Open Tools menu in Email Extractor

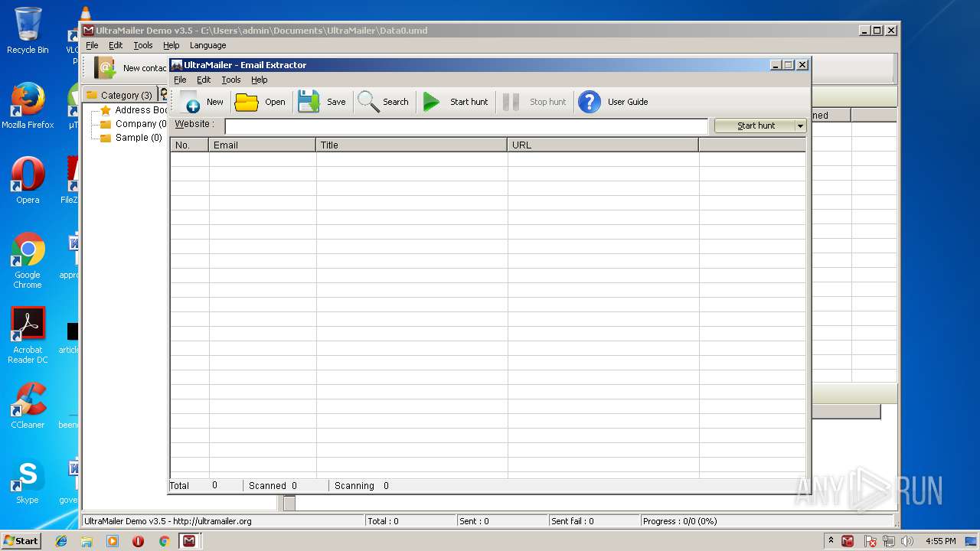[x=231, y=80]
